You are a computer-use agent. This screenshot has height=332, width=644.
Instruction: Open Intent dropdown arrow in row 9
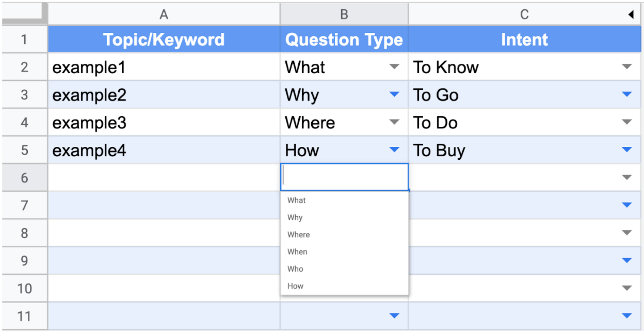(x=627, y=260)
